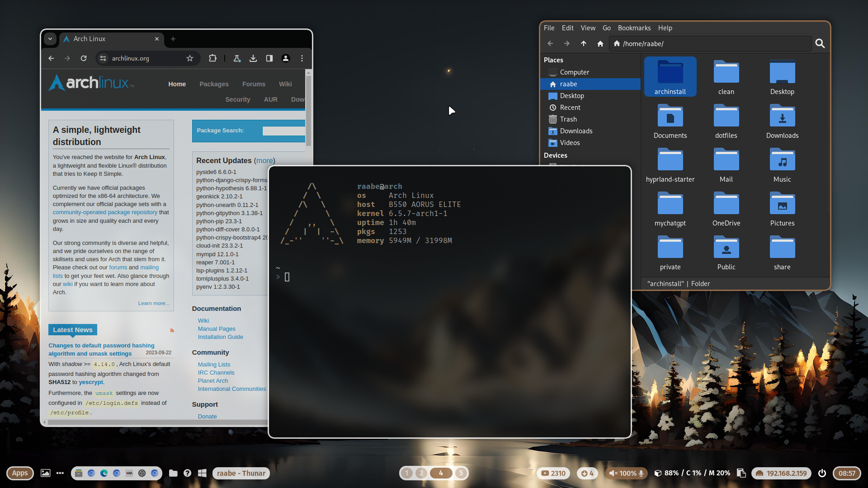
Task: Click the Package Search input field
Action: pyautogui.click(x=286, y=130)
